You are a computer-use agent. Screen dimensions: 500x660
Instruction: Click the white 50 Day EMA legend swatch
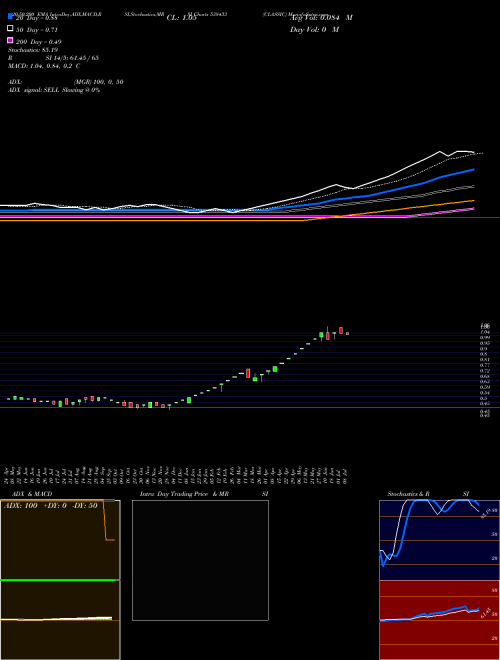(10, 29)
